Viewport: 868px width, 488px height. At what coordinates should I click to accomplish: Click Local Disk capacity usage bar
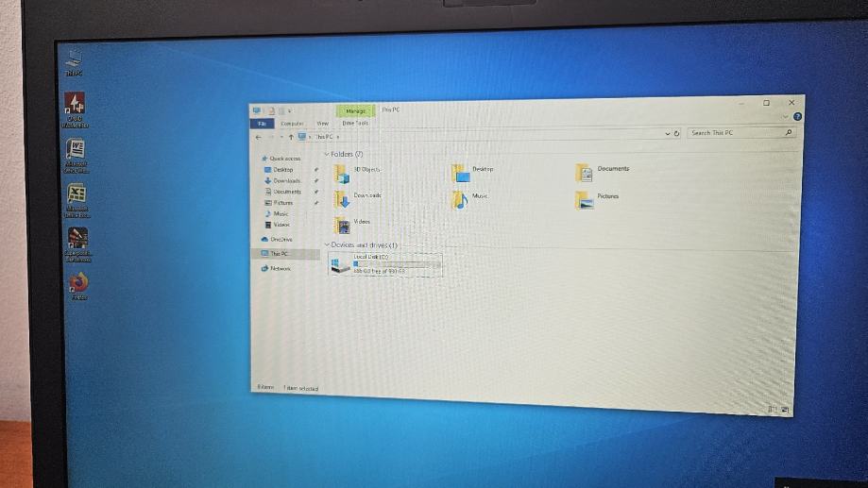click(397, 264)
